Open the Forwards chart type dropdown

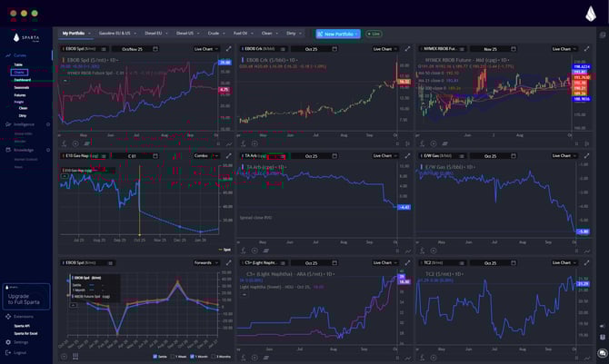[x=205, y=262]
